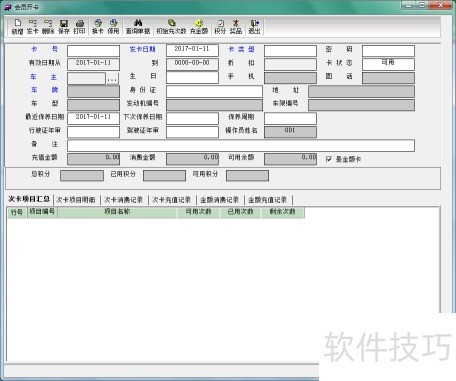Click the 充值金额 field
The image size is (456, 381).
tap(93, 159)
